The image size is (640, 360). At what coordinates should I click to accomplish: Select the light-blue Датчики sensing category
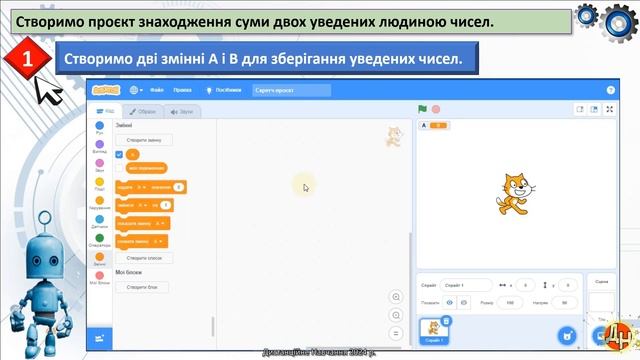(100, 222)
